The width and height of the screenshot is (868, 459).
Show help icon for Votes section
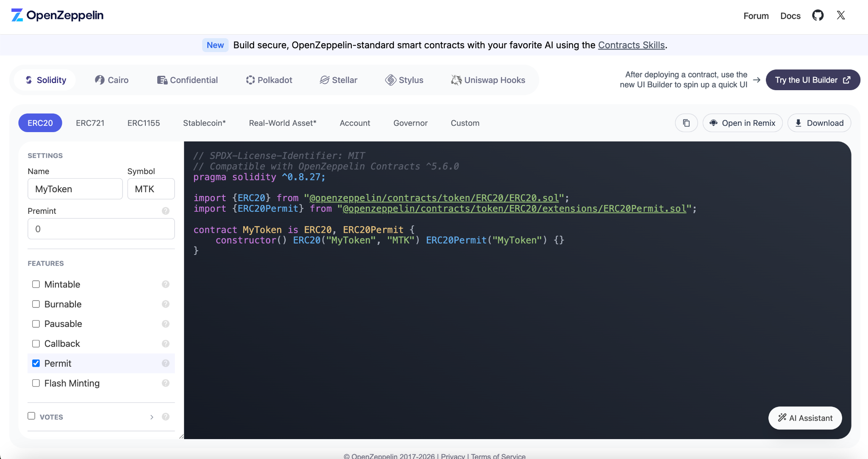pos(166,417)
